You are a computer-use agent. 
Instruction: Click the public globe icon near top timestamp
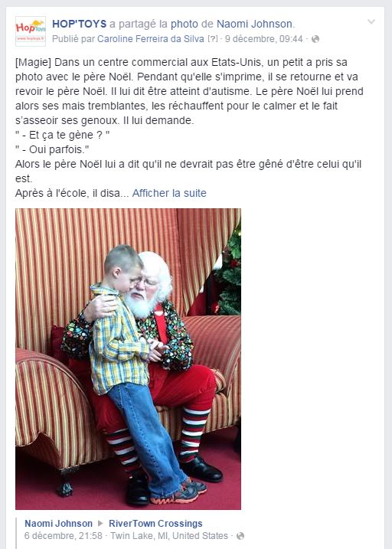tap(315, 39)
